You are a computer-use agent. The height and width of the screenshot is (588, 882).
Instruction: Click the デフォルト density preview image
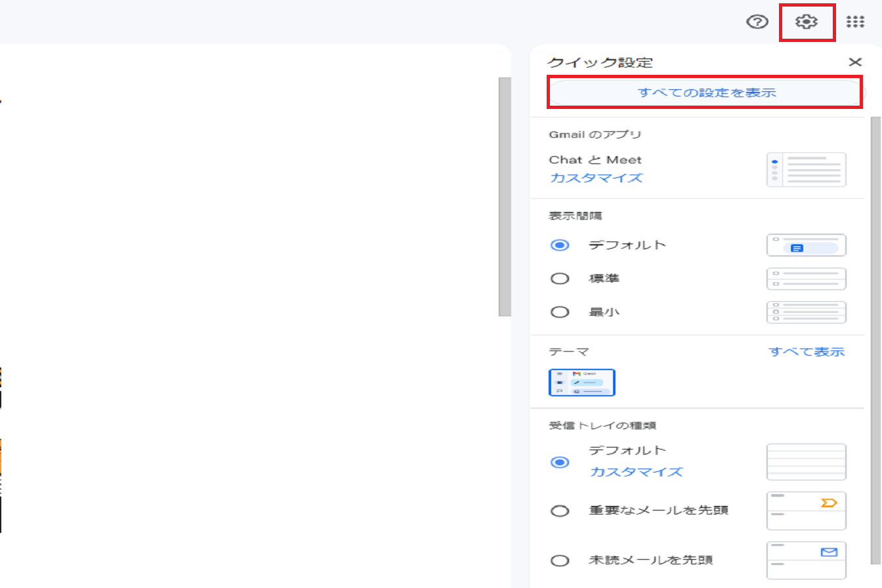806,245
